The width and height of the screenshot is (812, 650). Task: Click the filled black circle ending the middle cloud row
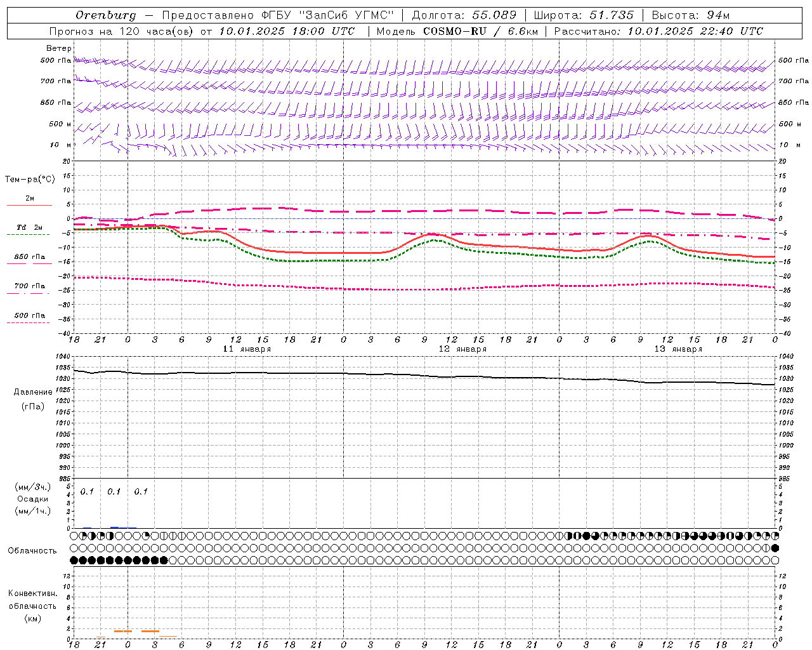coord(775,548)
